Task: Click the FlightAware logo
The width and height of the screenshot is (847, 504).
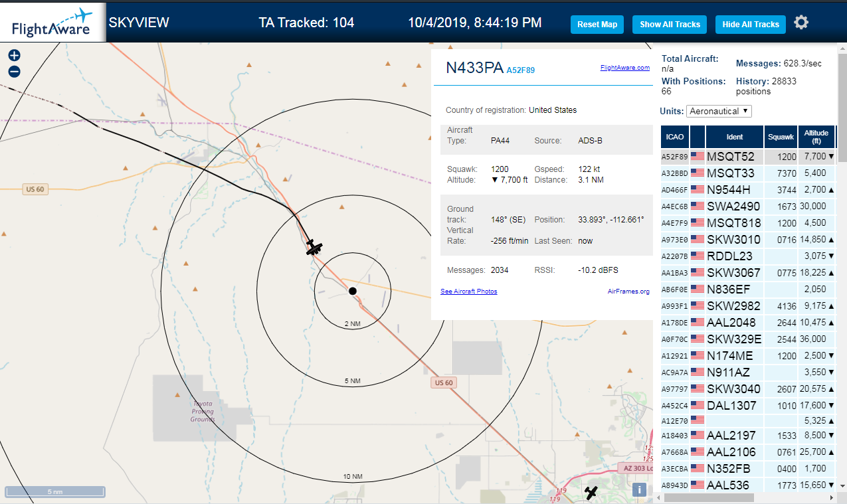Action: coord(52,22)
